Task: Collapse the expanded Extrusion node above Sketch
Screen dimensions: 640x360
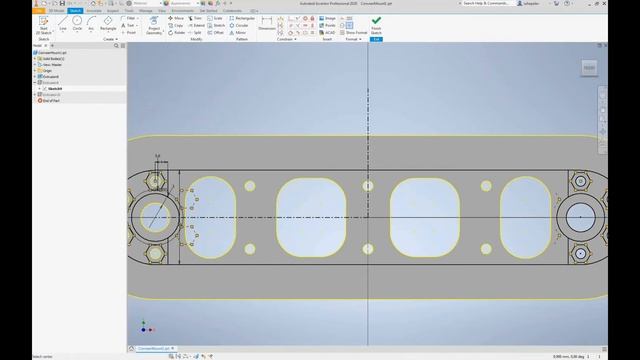Action: tap(35, 82)
